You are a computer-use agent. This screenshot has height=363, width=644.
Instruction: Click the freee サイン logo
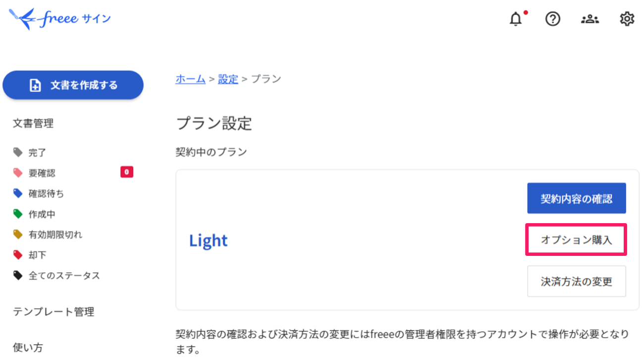pos(60,19)
